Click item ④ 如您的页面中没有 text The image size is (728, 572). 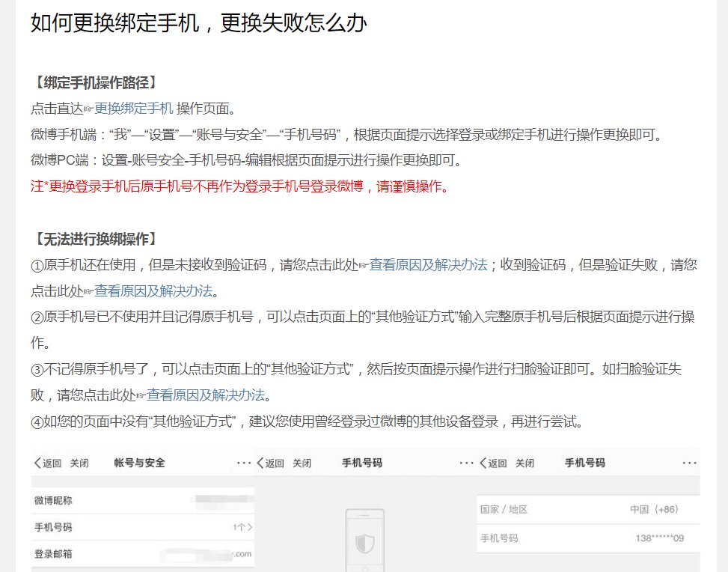307,422
